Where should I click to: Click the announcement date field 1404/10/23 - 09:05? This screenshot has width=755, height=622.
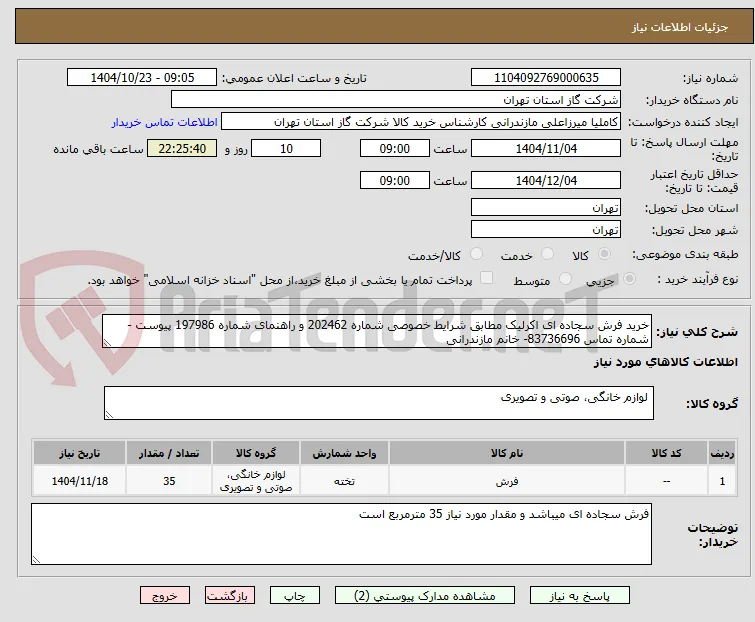click(142, 78)
